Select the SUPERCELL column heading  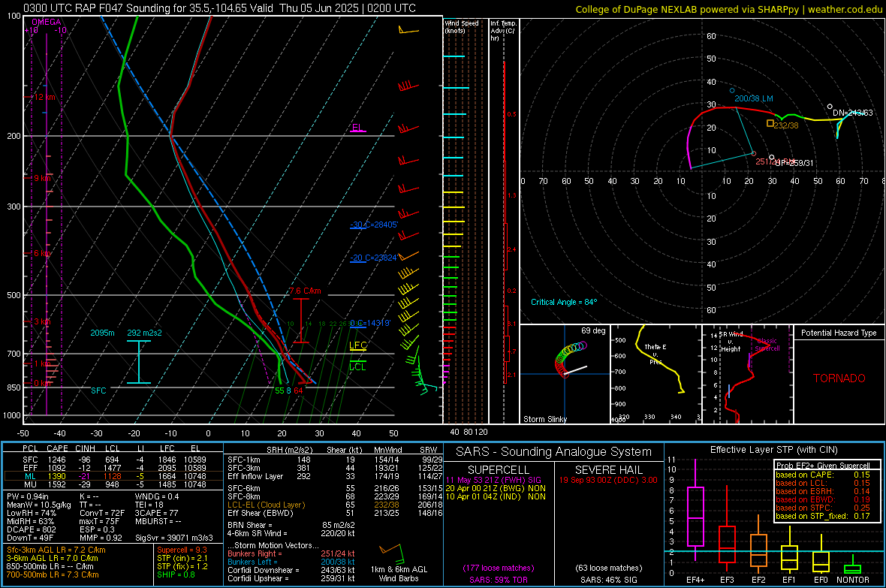pyautogui.click(x=499, y=470)
